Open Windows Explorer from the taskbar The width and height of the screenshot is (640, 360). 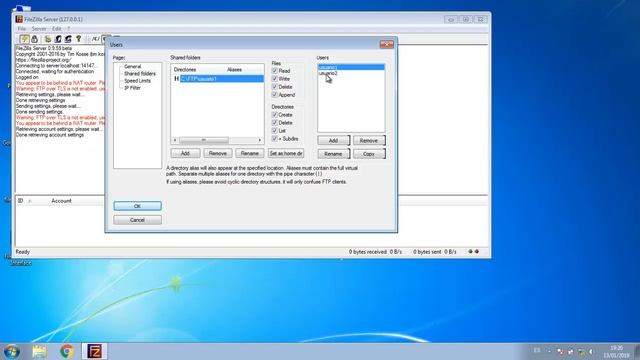click(40, 351)
